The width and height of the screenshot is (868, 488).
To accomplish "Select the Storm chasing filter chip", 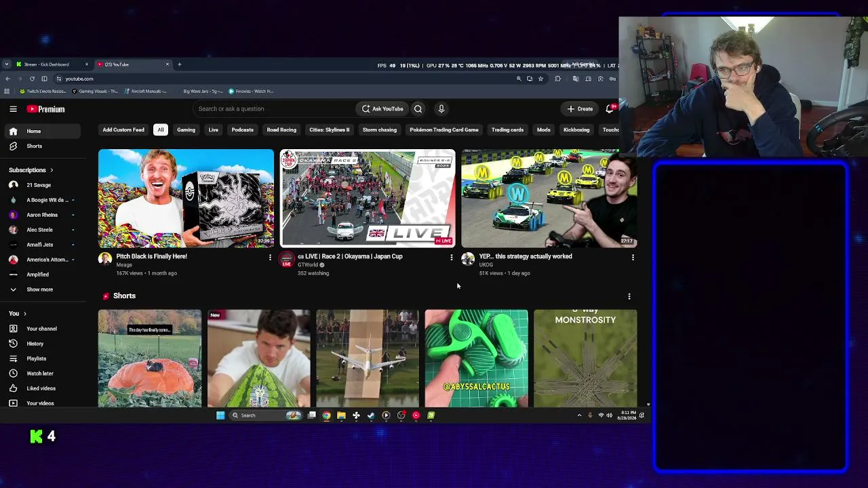I will point(380,129).
